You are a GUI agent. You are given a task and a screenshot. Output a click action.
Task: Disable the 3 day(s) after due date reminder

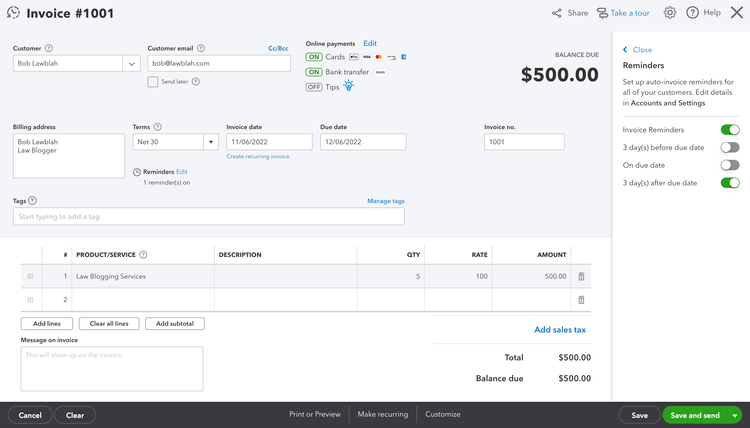(730, 183)
